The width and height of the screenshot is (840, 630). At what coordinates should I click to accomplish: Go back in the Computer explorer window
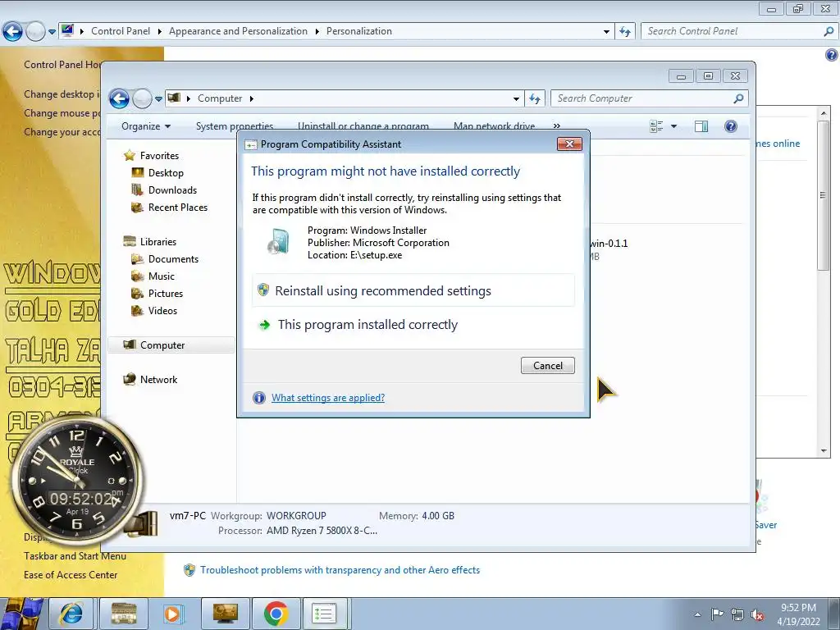119,98
